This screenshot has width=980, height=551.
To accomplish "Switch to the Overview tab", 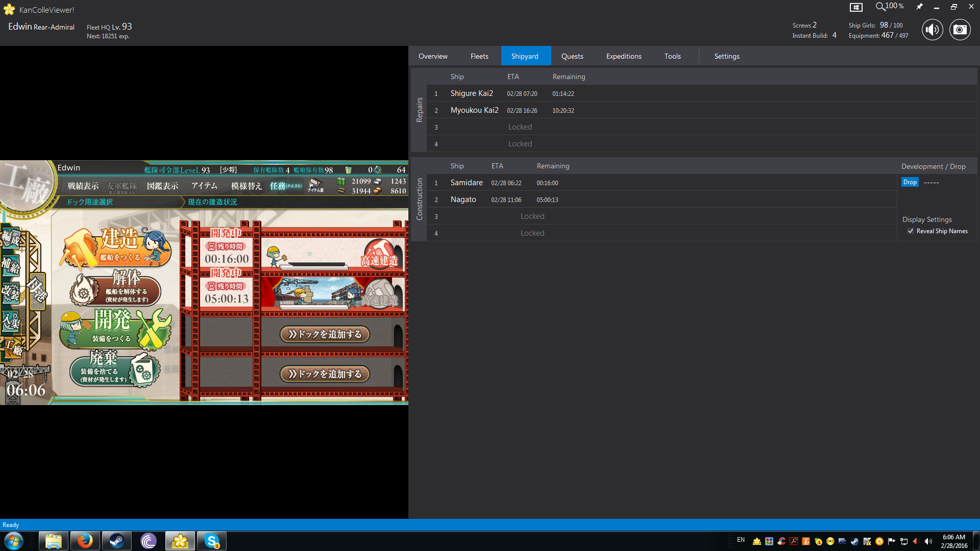I will click(x=433, y=56).
